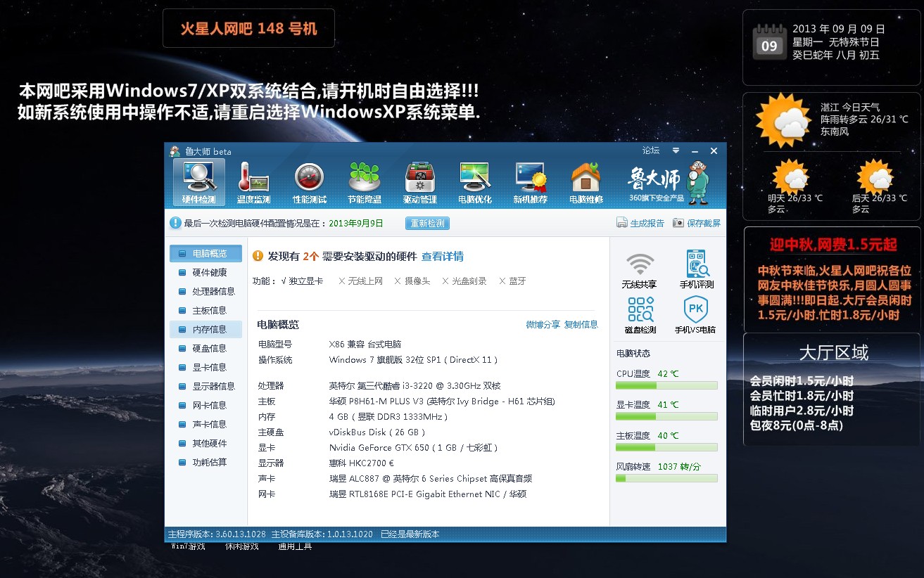Viewport: 924px width, 578px height.
Task: Click the 独立显卡 feature indicator
Action: point(302,281)
